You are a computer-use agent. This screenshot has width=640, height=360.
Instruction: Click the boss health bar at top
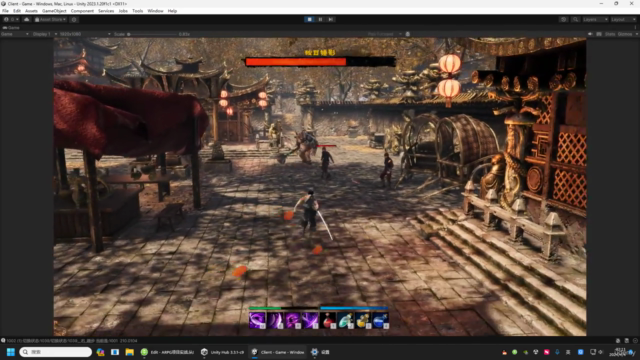(x=320, y=62)
